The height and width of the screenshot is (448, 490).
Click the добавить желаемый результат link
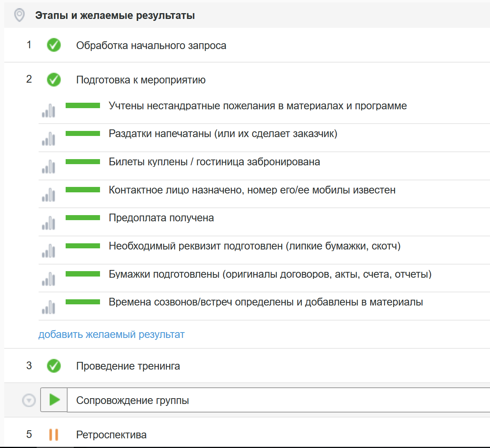111,334
